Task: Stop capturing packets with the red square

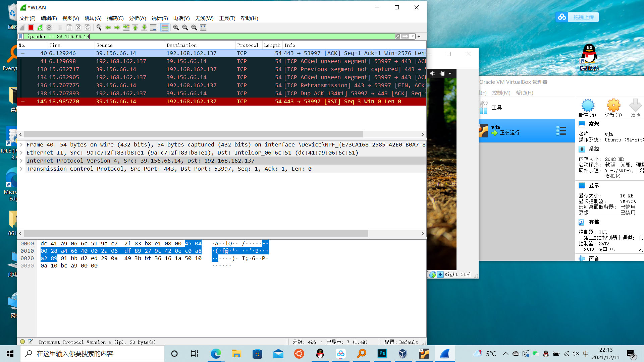Action: tap(31, 27)
